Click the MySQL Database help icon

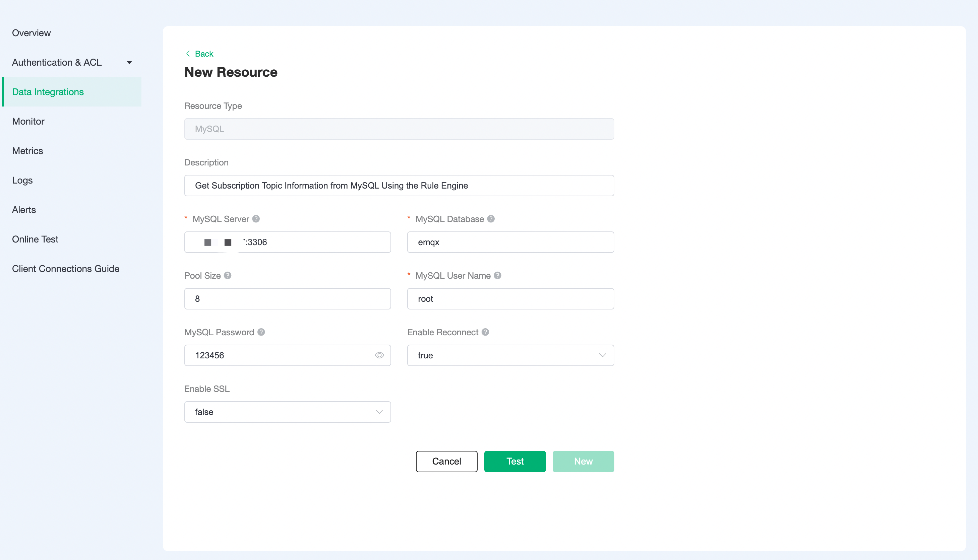491,219
